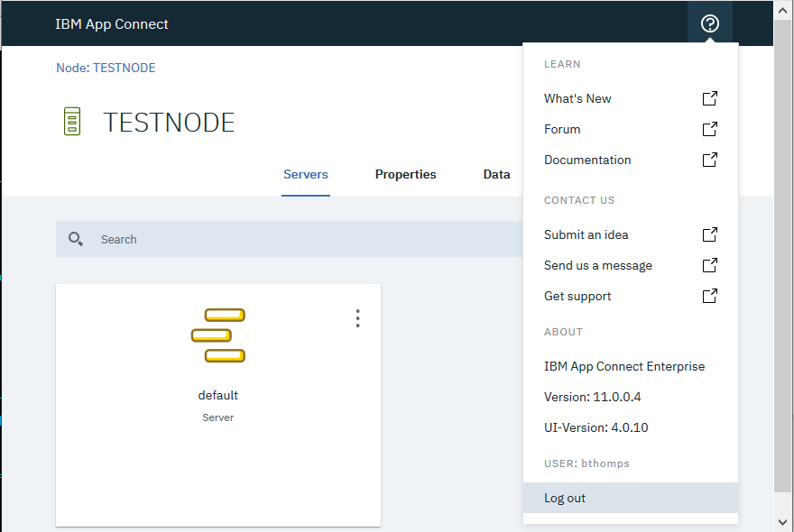
Task: Open the default server three-dot menu
Action: (357, 318)
